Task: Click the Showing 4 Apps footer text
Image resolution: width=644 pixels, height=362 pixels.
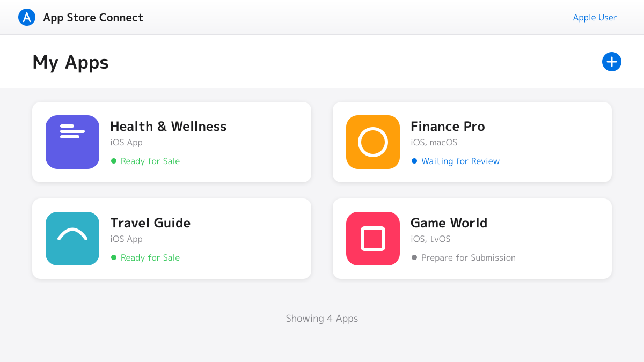Action: 322,319
